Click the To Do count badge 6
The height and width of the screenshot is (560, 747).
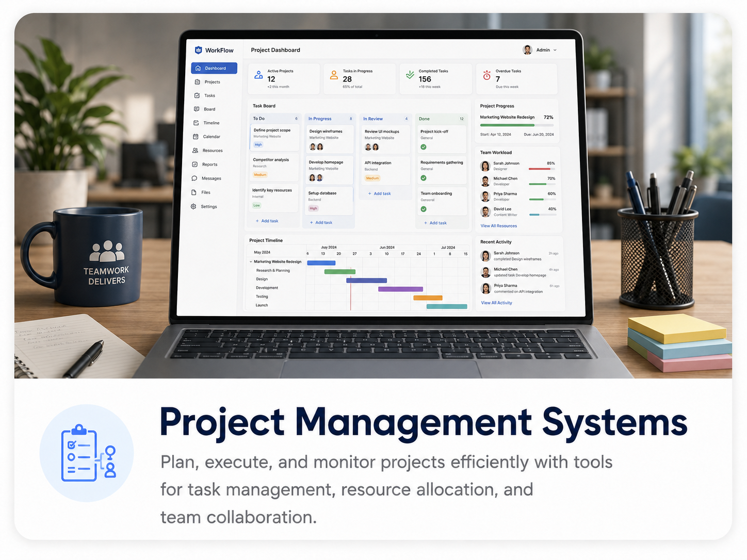[296, 119]
